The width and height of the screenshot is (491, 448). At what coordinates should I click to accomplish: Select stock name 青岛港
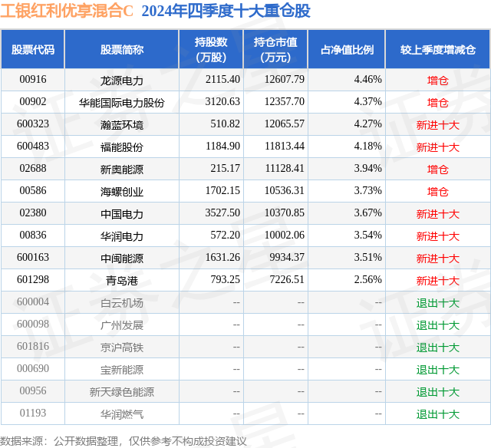[122, 281]
